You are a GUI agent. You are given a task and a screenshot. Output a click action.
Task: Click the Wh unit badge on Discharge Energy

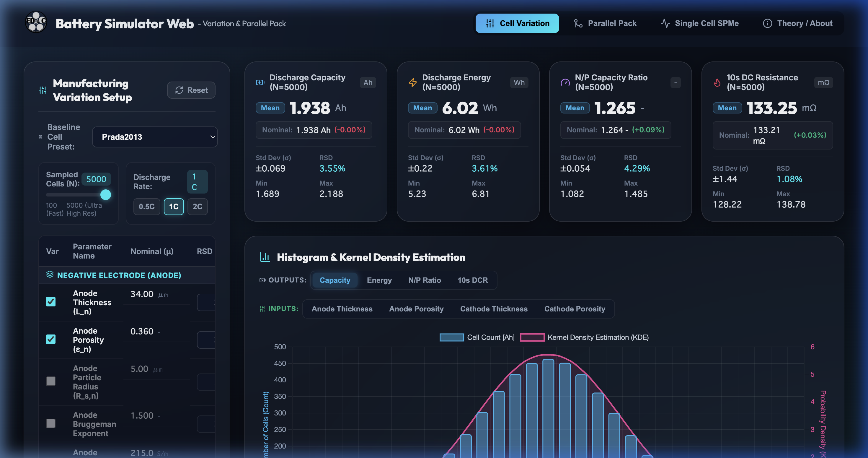(519, 82)
